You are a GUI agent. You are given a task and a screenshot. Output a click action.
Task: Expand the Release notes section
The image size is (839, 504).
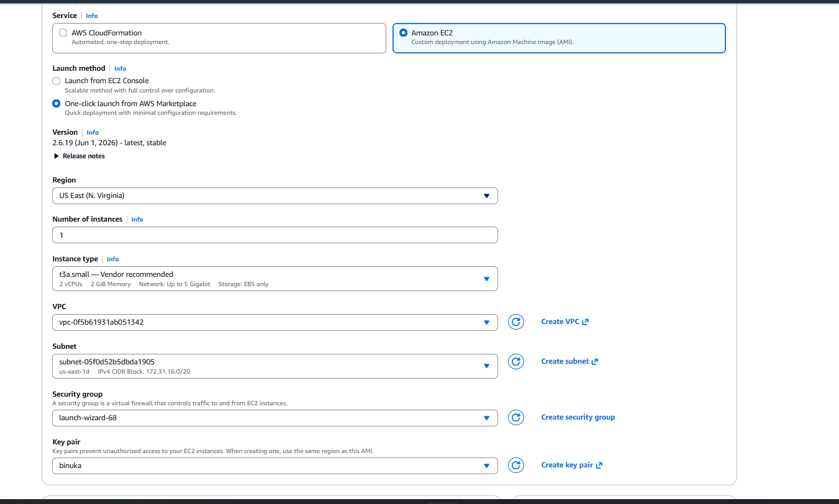(x=79, y=156)
